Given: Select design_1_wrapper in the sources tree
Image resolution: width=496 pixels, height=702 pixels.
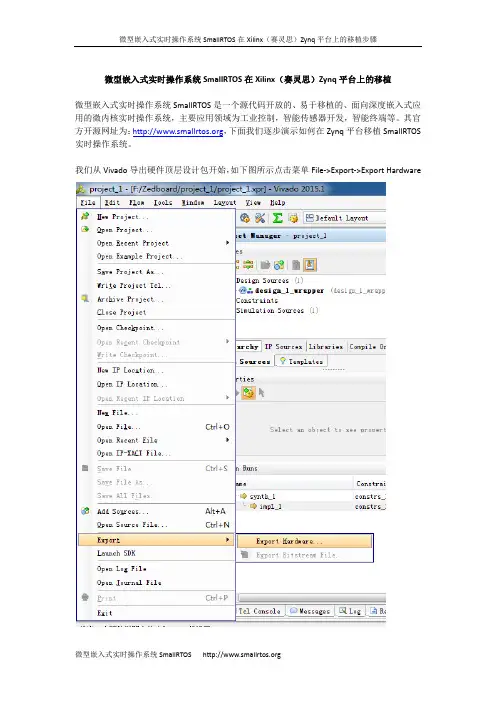Looking at the screenshot, I should [x=289, y=291].
